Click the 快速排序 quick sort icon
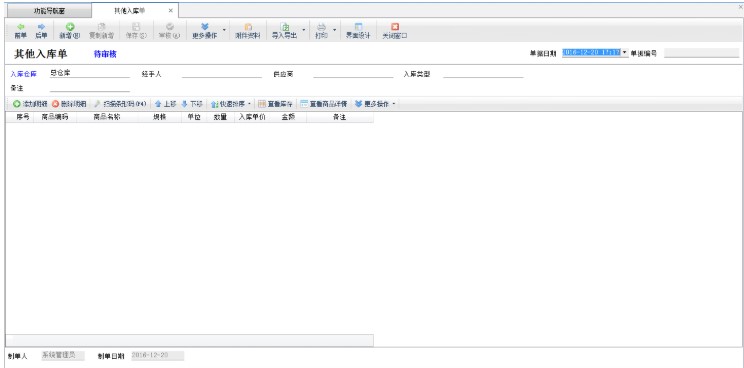 tap(214, 104)
